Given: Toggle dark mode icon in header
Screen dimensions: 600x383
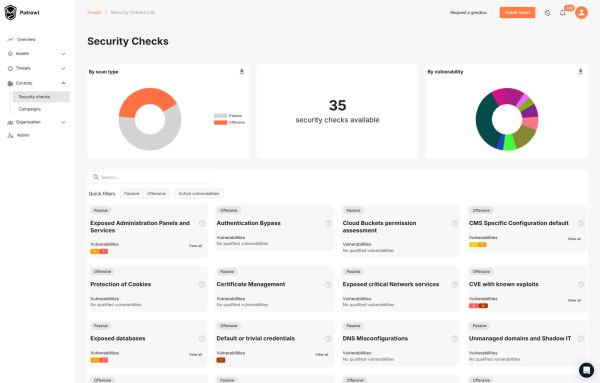Looking at the screenshot, I should [548, 13].
